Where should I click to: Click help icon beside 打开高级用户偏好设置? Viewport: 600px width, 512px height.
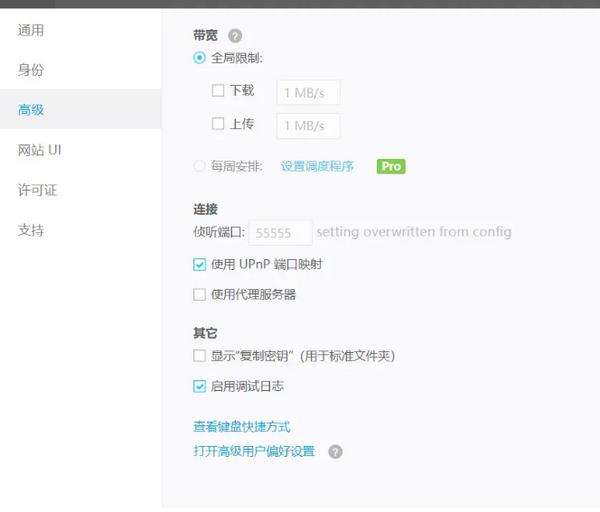tap(335, 452)
